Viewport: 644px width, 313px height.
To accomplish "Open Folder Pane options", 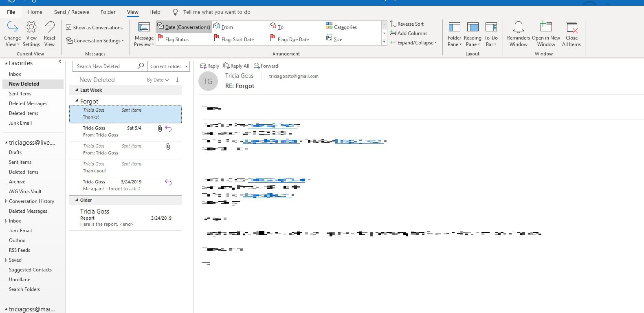I will (x=454, y=34).
